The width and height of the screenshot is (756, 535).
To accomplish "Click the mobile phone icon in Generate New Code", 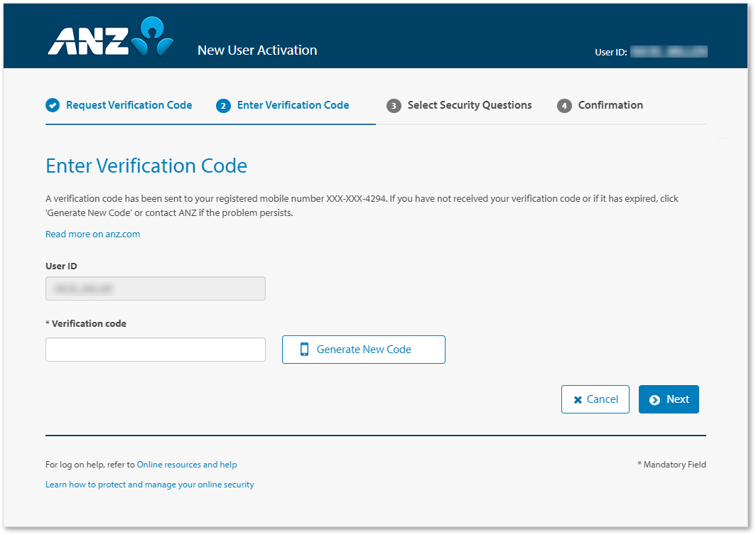I will (305, 349).
